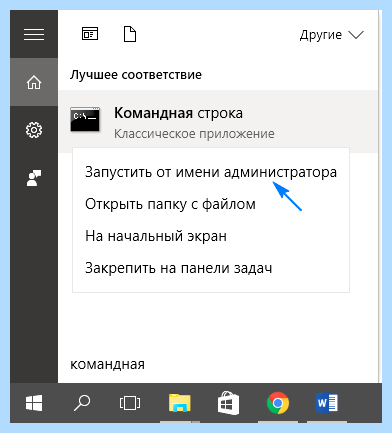Screen dimensions: 392x433
Task: Open the Windows Start button
Action: 34,403
